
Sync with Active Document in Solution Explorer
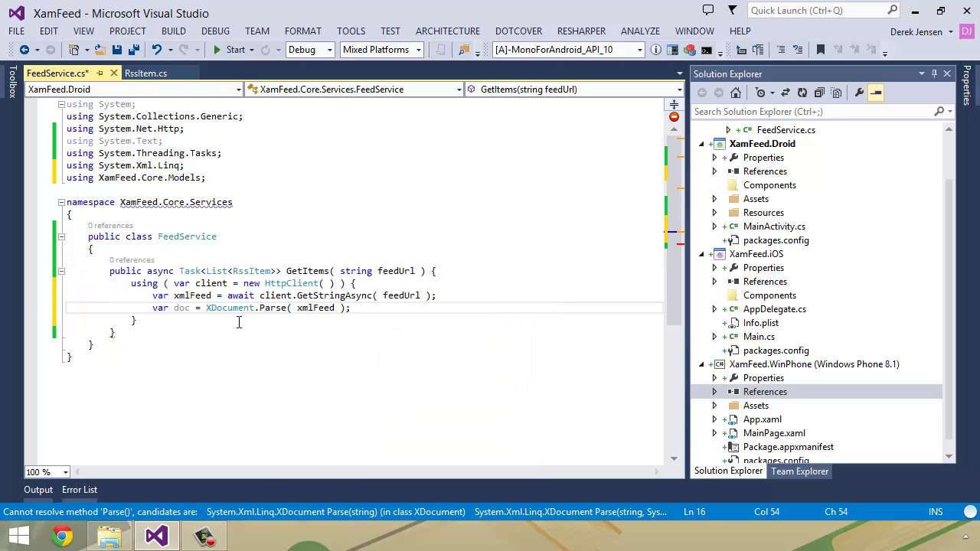click(x=785, y=93)
